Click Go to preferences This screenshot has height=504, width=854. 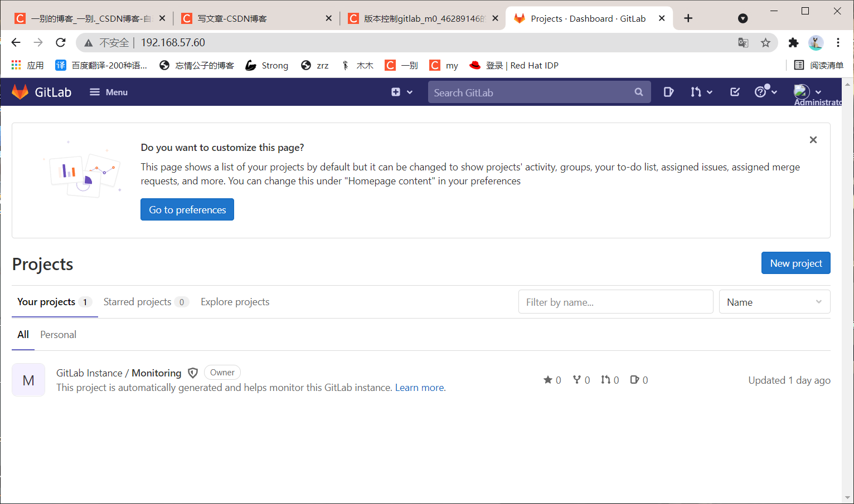187,209
